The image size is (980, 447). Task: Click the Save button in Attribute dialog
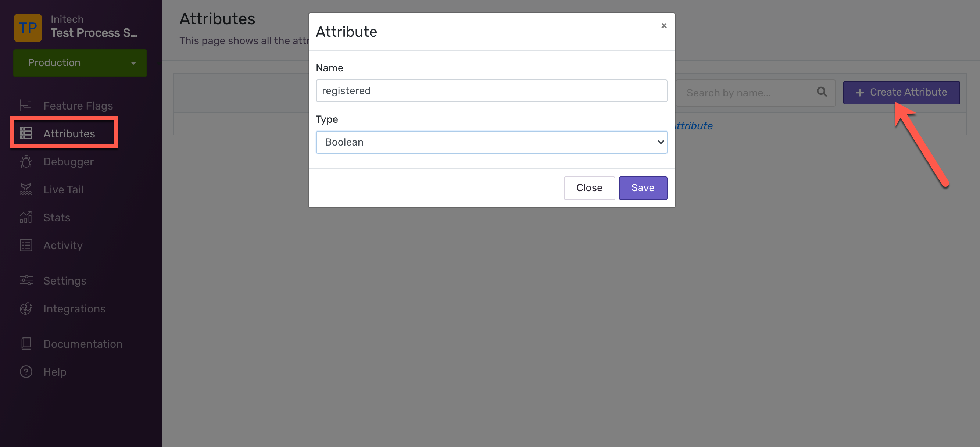[643, 187]
